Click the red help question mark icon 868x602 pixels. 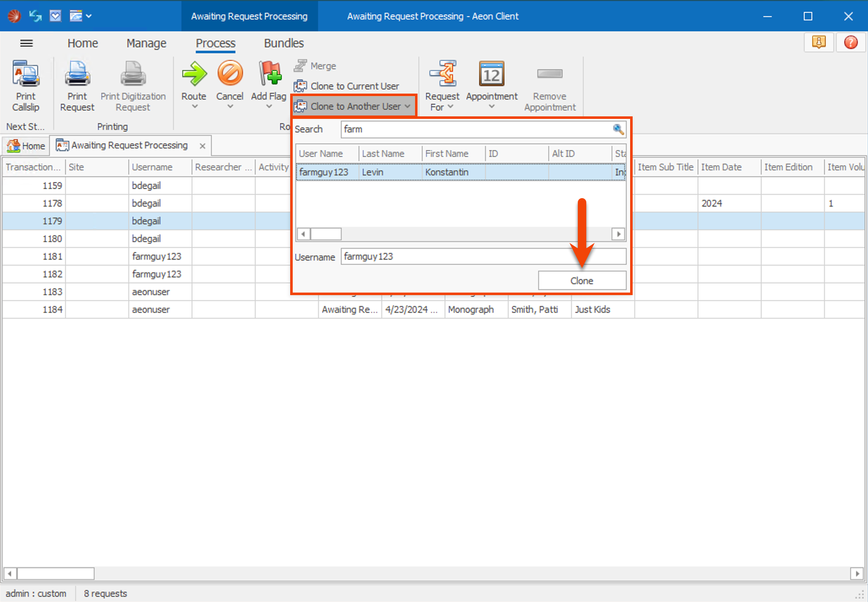pyautogui.click(x=851, y=43)
